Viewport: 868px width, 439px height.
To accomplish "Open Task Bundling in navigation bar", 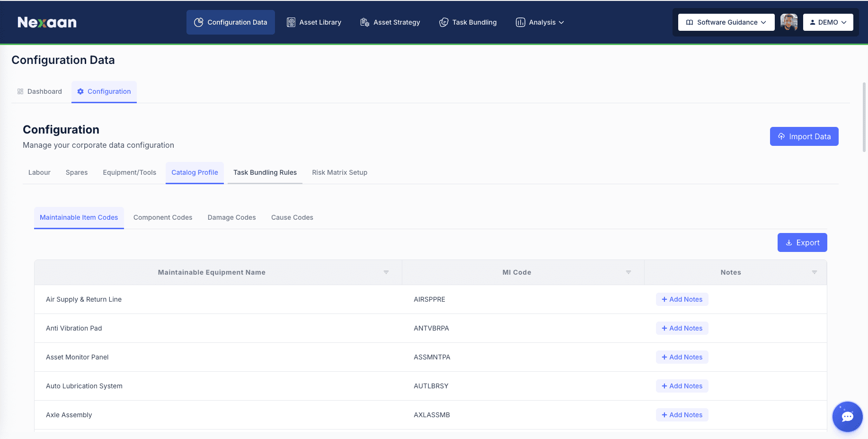I will point(468,22).
